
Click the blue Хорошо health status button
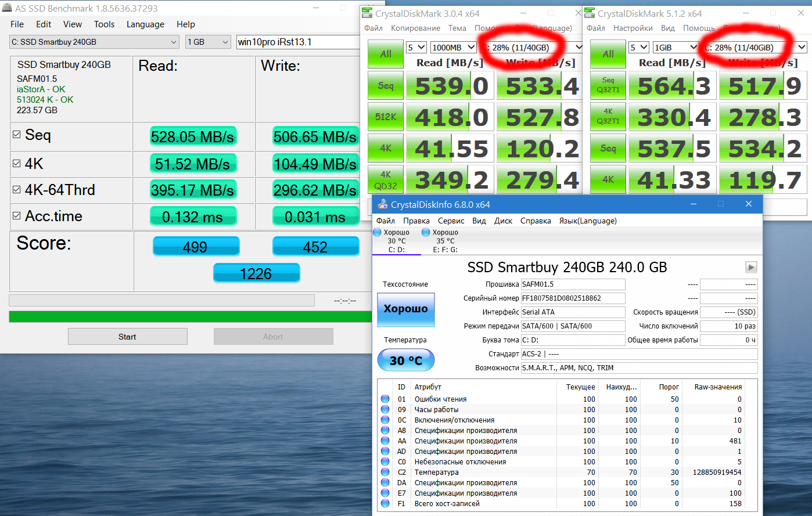click(406, 309)
